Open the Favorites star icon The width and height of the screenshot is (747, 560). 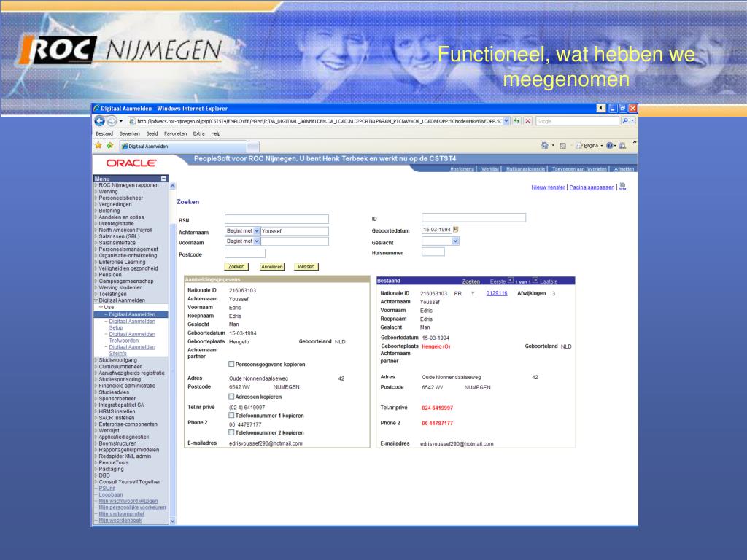98,146
